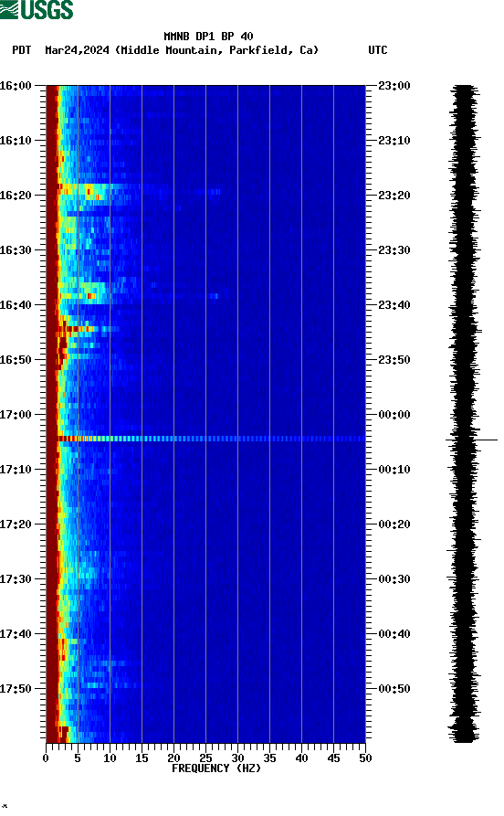Click the 45 Hz frequency axis label
Screen dimensions: 504x816
tap(333, 758)
